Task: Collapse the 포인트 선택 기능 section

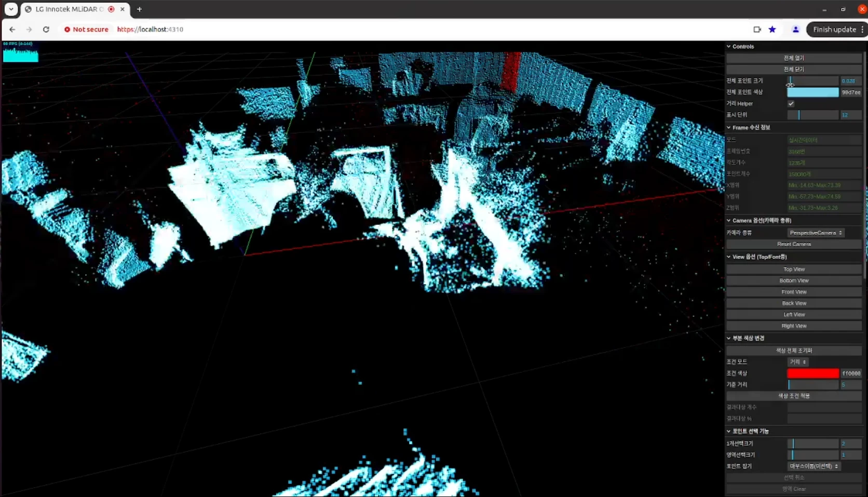Action: pyautogui.click(x=794, y=432)
